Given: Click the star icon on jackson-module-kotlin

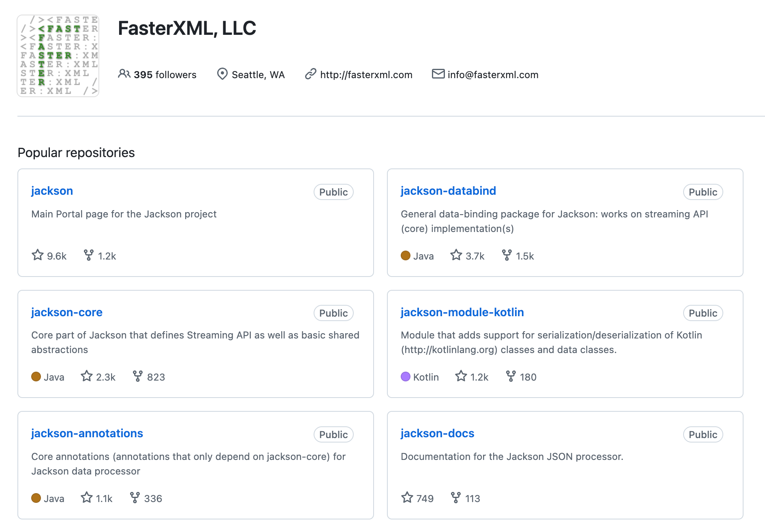Looking at the screenshot, I should tap(461, 377).
